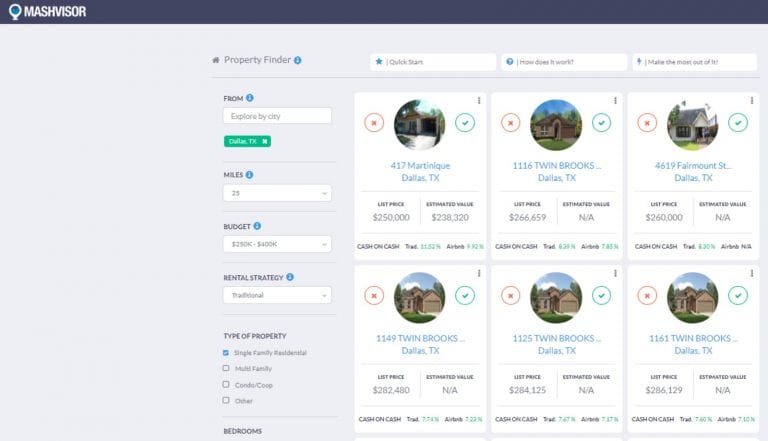Expand the Budget $250K - $400K dropdown

[x=277, y=244]
